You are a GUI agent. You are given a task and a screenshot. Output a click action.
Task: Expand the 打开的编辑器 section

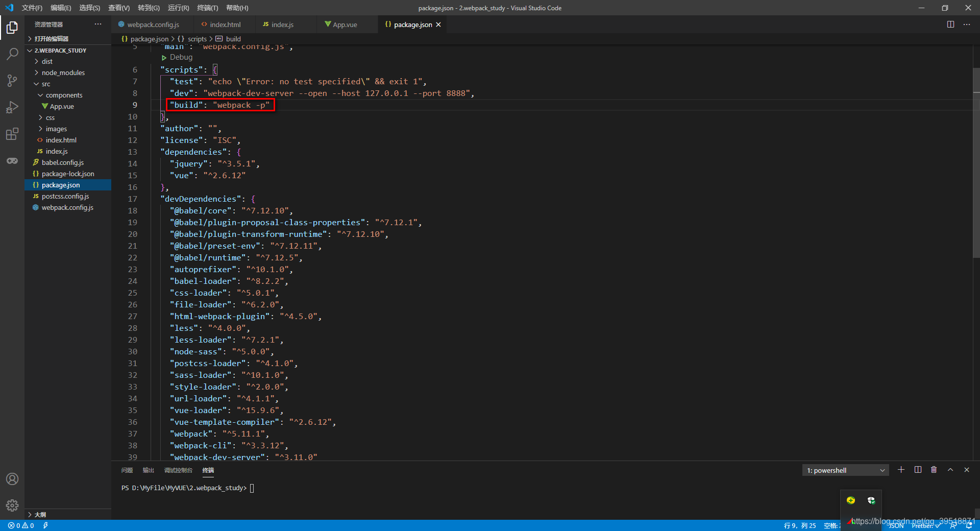[x=68, y=39]
